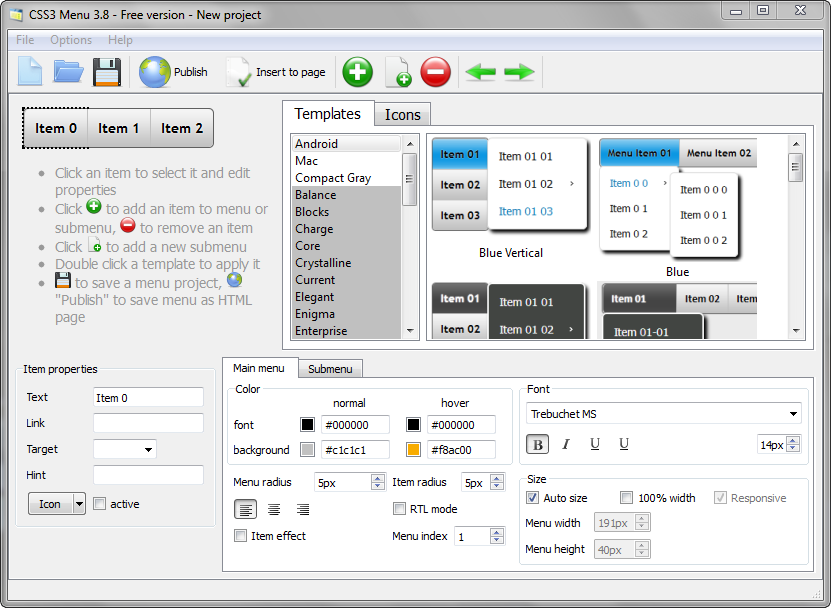Image resolution: width=831 pixels, height=608 pixels.
Task: Click the Insert to page icon
Action: pos(238,72)
